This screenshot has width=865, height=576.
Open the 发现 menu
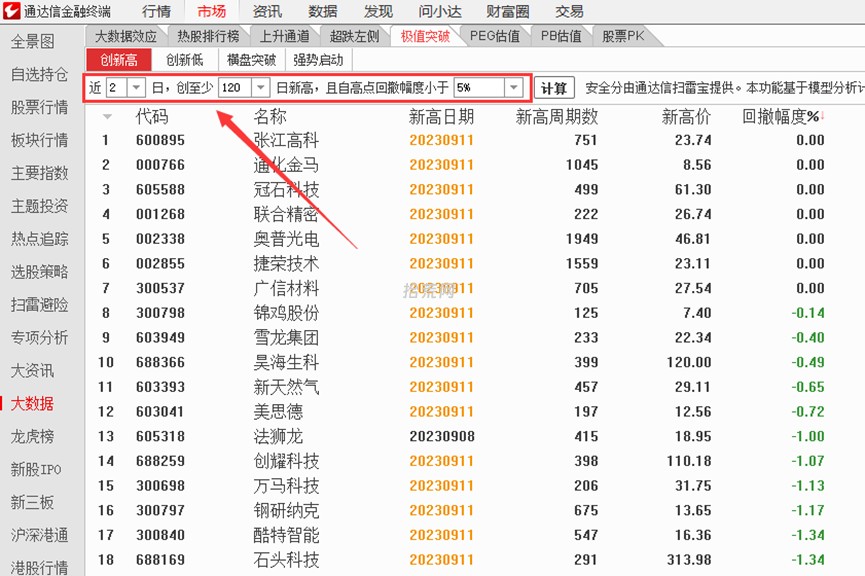(x=378, y=12)
